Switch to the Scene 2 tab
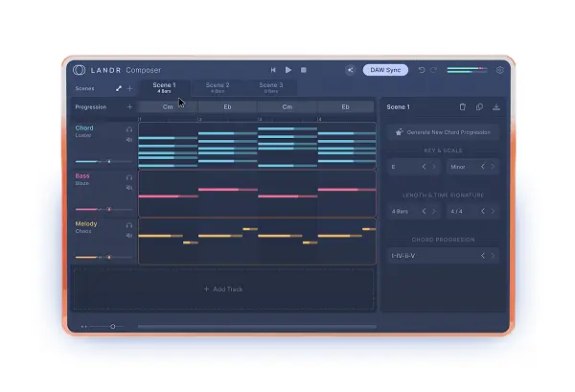575x392 pixels. point(218,87)
